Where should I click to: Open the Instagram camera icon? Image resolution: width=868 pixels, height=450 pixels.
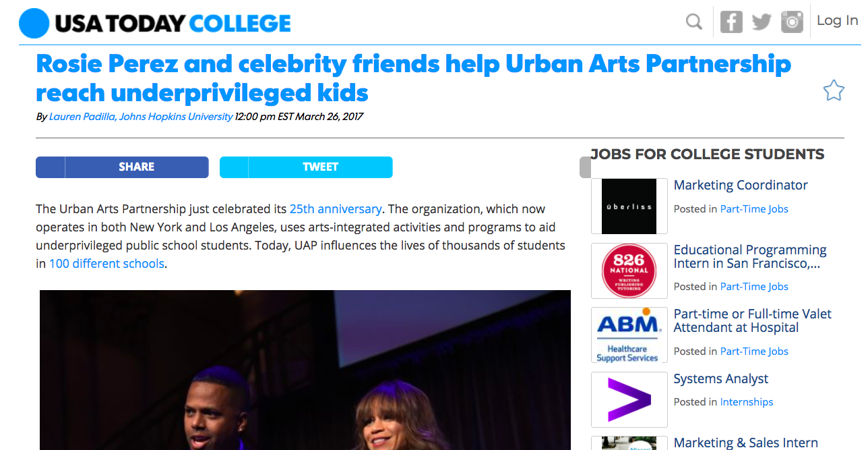click(793, 22)
